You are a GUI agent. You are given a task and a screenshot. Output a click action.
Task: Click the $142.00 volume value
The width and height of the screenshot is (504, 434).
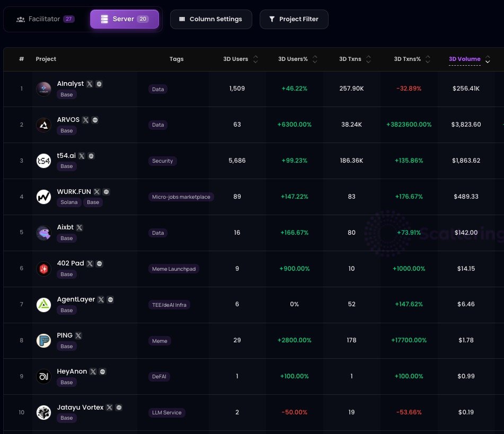pos(466,233)
